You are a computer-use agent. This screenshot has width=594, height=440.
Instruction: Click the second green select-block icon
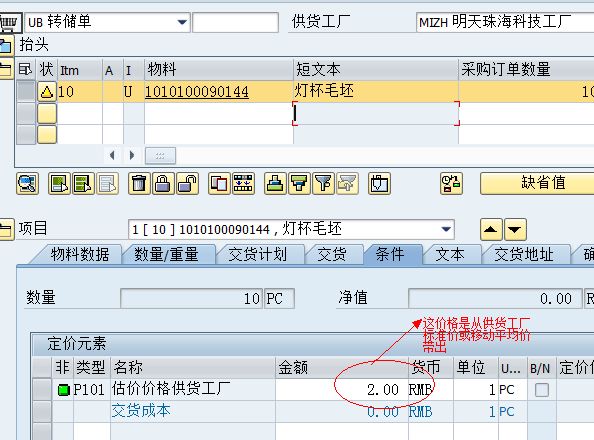83,184
